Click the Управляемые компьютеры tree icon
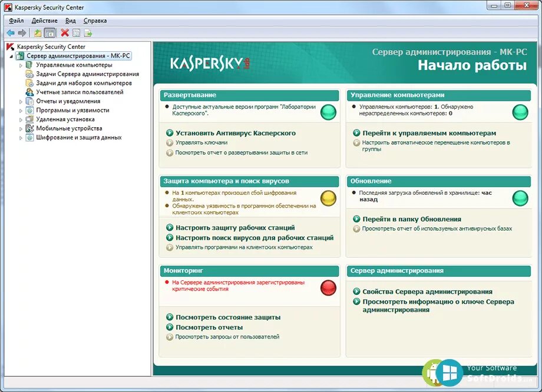Screen dimensions: 542x392 [29, 65]
